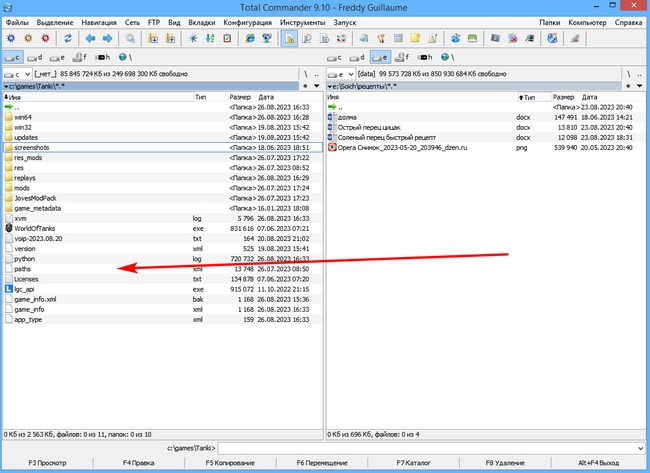The width and height of the screenshot is (650, 473).
Task: Switch right panel to drive d
Action: click(x=357, y=57)
